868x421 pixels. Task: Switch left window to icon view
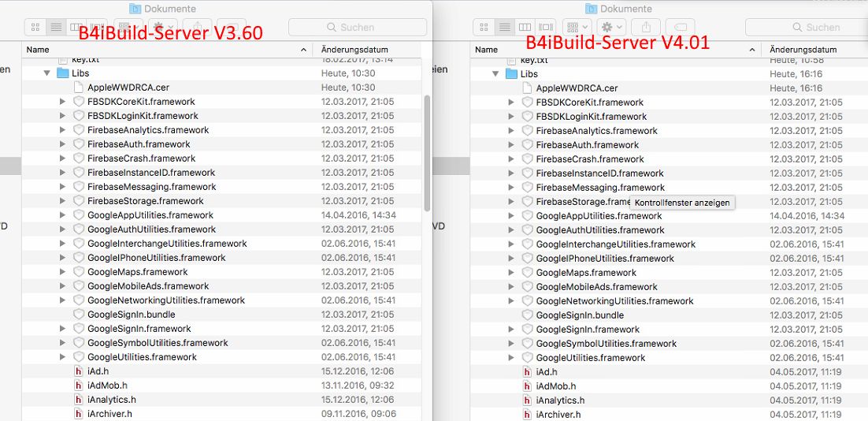[35, 27]
